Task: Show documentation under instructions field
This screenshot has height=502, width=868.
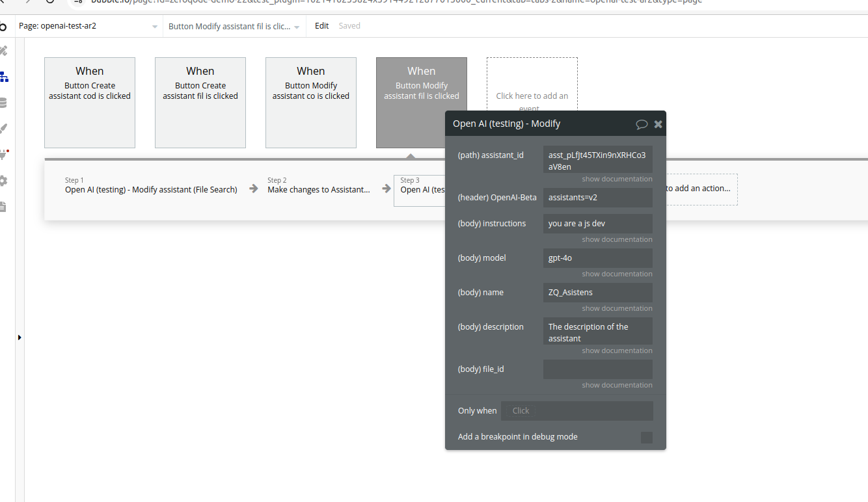Action: (617, 239)
